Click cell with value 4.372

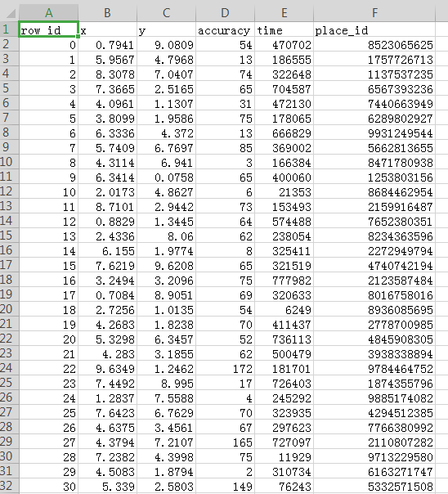(x=166, y=133)
